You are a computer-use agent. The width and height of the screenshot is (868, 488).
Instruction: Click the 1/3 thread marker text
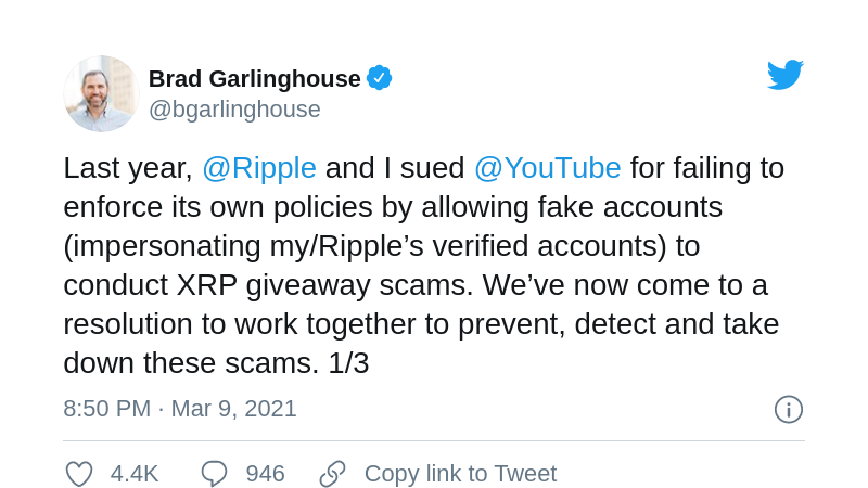click(349, 363)
